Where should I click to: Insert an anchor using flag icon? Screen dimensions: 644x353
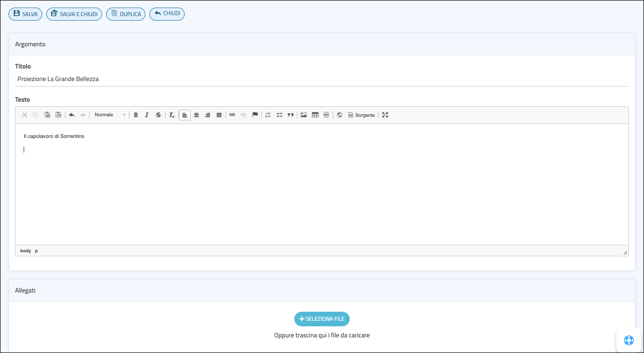coord(255,115)
